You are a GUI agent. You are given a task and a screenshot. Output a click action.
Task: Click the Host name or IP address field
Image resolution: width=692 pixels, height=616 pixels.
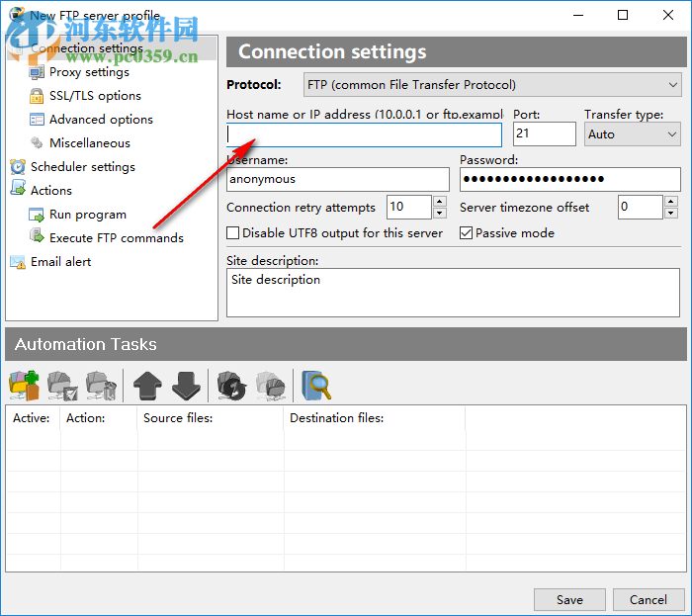click(364, 134)
